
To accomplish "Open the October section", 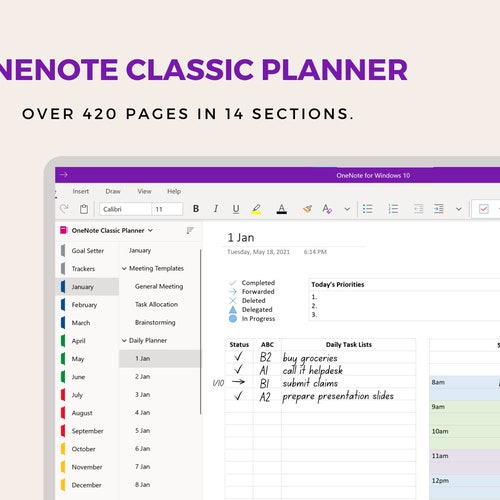I will pos(88,449).
